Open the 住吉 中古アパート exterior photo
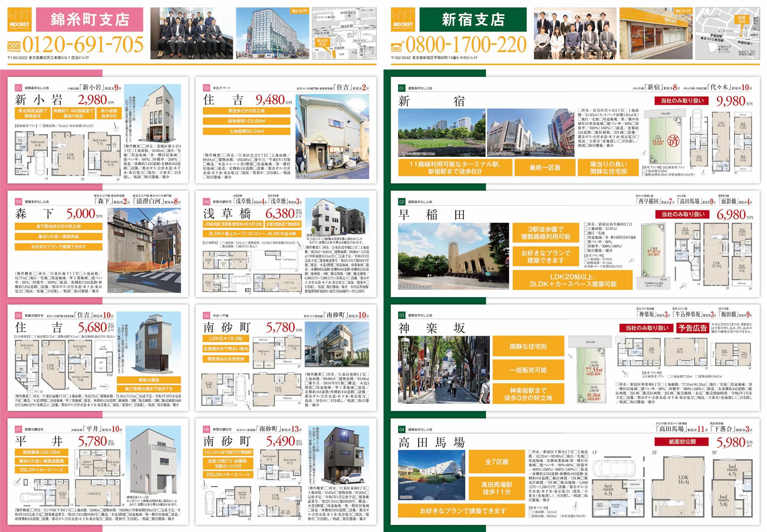Image resolution: width=767 pixels, height=532 pixels. tap(332, 137)
